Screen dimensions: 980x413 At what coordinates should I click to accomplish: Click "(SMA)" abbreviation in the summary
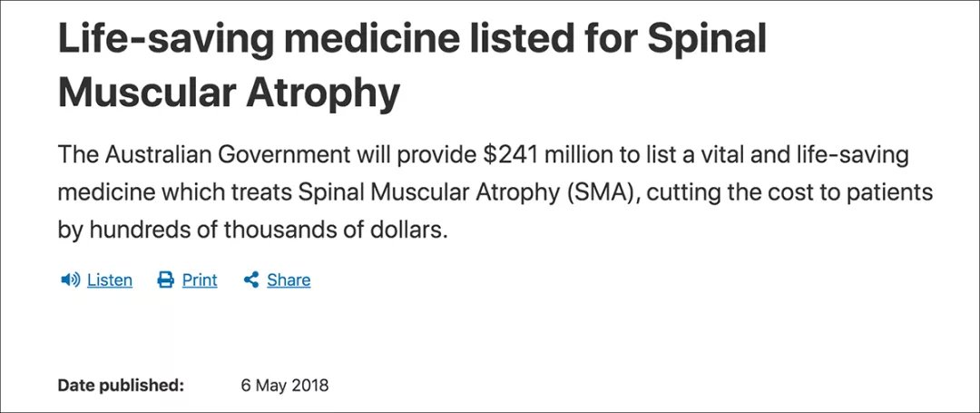(x=602, y=192)
